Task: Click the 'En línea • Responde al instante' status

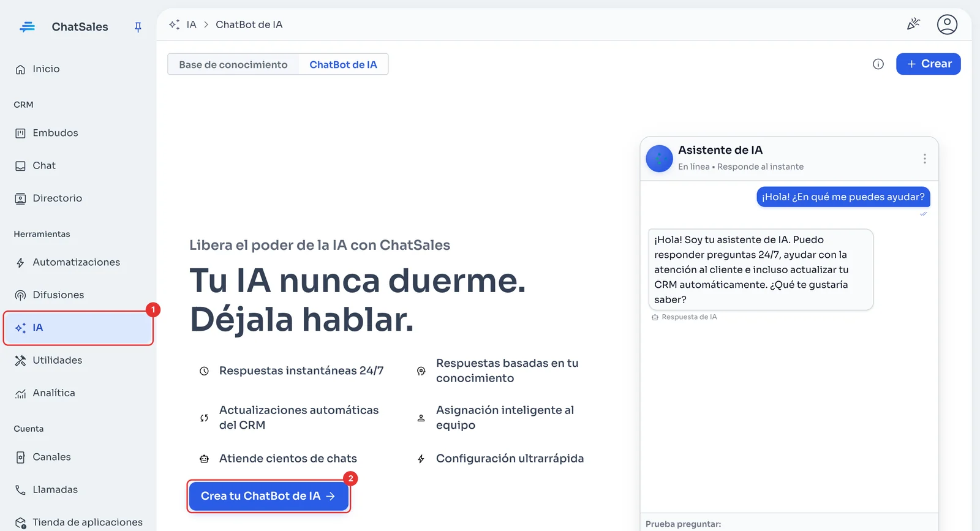Action: [741, 167]
